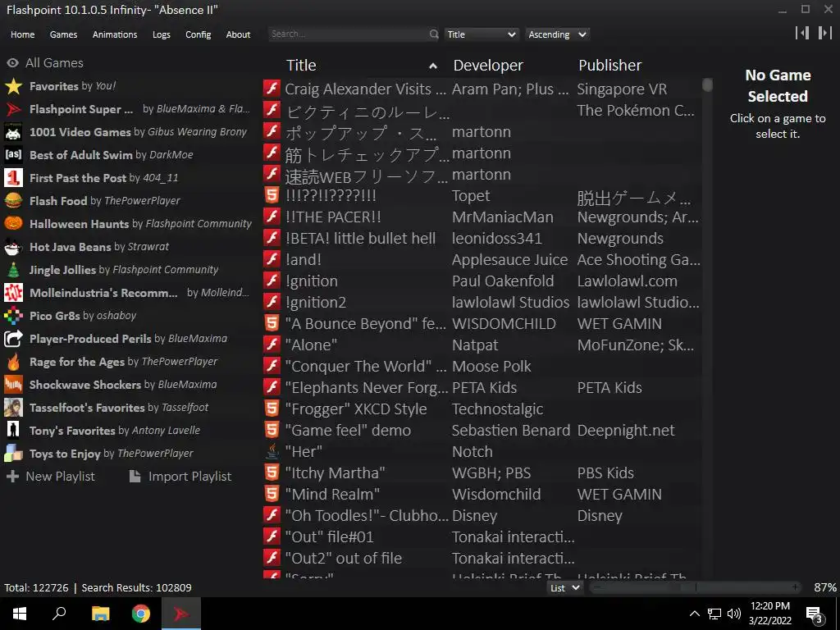Screen dimensions: 840x630
Task: Click the New Playlist button
Action: pos(50,477)
